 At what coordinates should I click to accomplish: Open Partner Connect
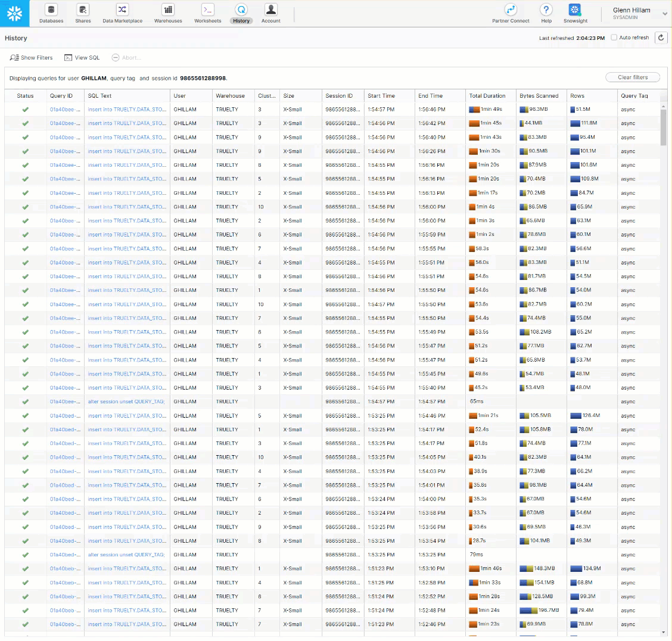click(x=511, y=13)
